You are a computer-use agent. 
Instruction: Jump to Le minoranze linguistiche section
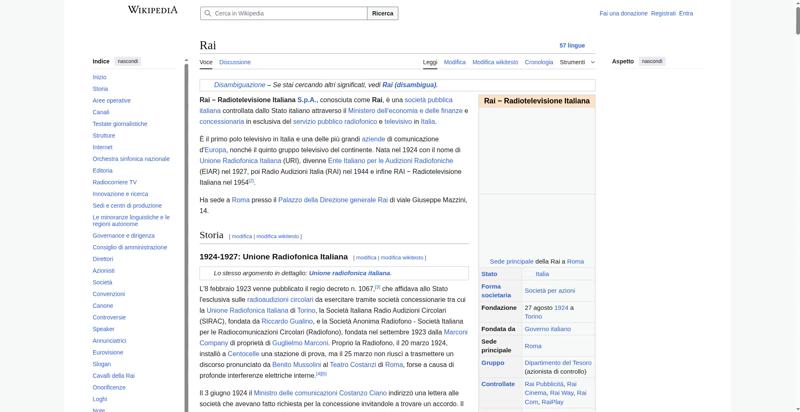point(131,221)
